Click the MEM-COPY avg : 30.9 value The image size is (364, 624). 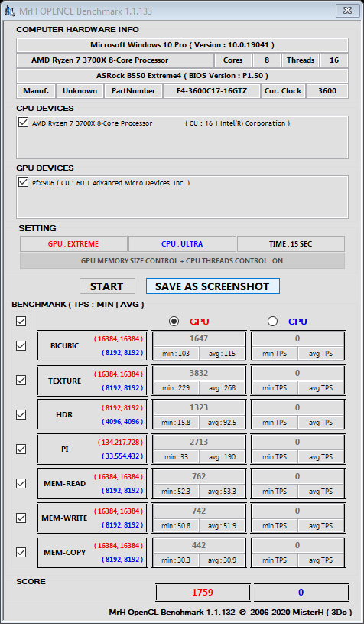pos(222,560)
